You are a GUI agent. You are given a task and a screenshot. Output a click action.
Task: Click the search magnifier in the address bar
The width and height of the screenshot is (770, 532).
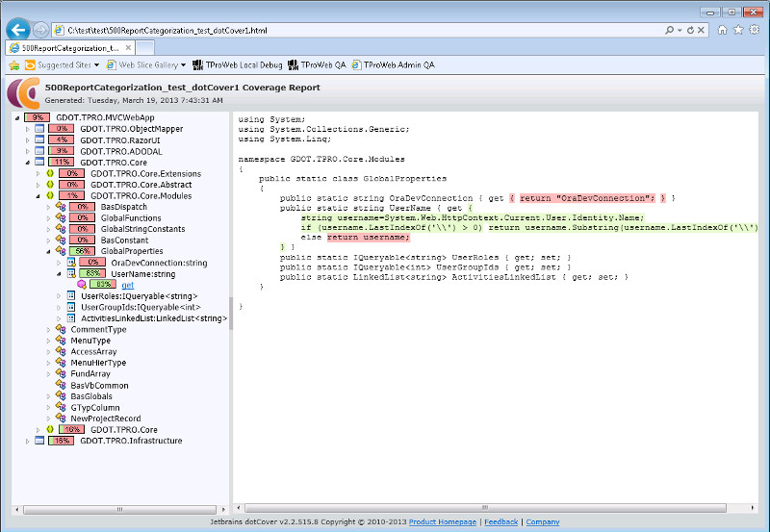pyautogui.click(x=669, y=31)
